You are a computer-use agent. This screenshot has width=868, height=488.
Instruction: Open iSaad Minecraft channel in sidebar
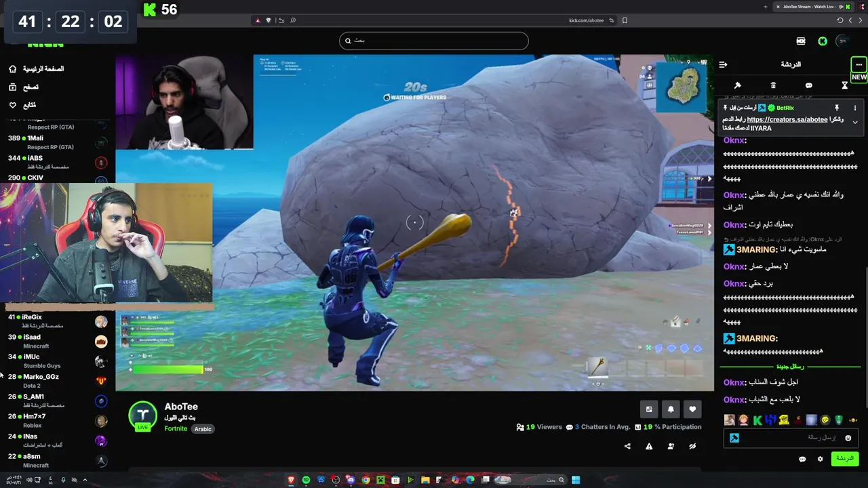(58, 341)
